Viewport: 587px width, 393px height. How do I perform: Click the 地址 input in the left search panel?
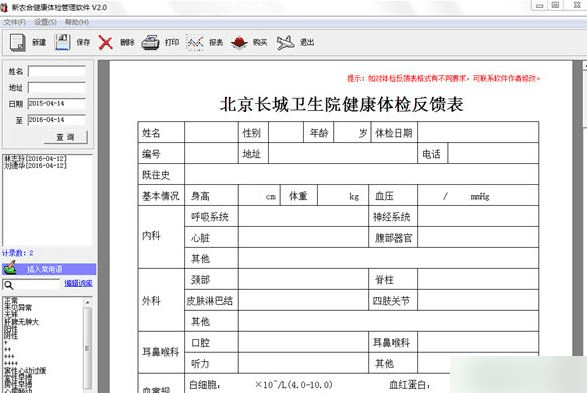tap(57, 88)
